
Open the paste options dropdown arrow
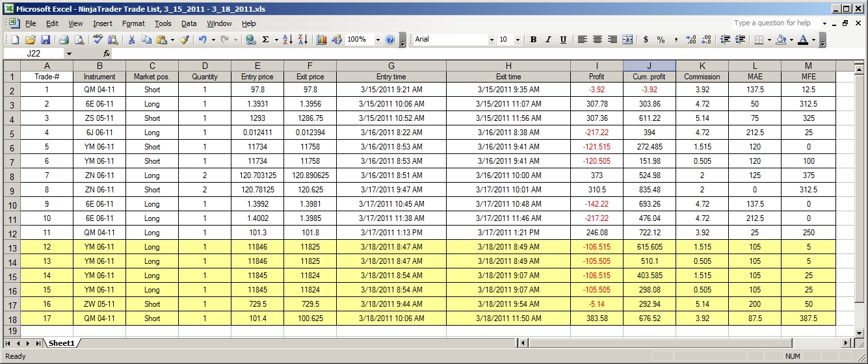click(172, 40)
